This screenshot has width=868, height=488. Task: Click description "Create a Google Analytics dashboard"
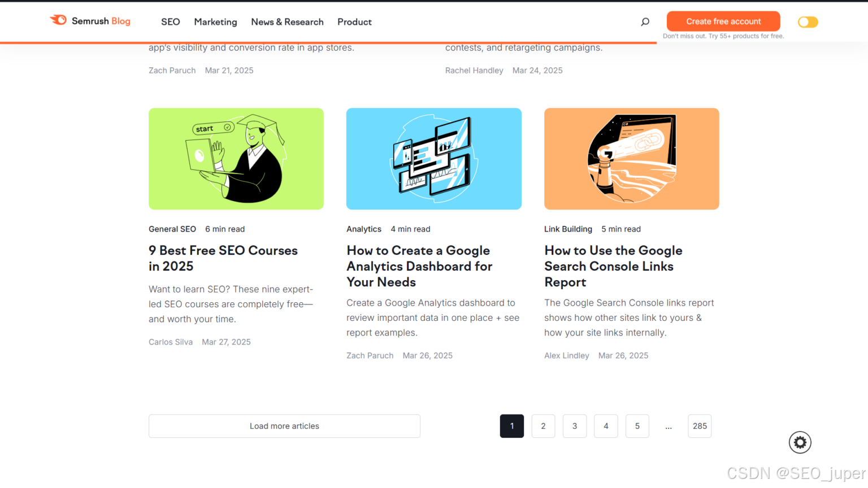433,317
